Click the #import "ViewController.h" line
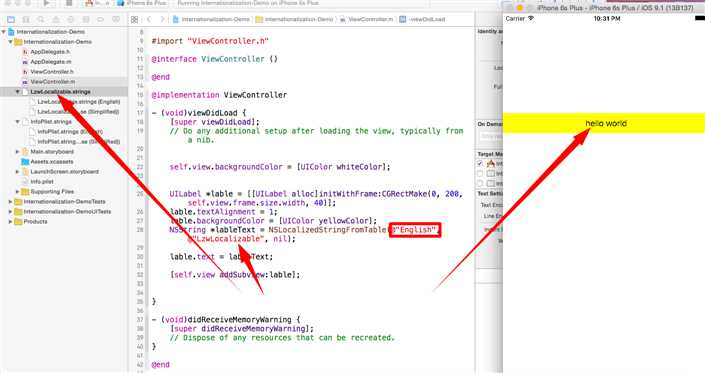 (210, 41)
